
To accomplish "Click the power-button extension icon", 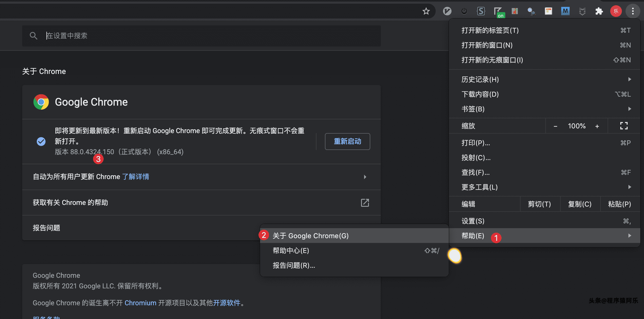I will [464, 11].
